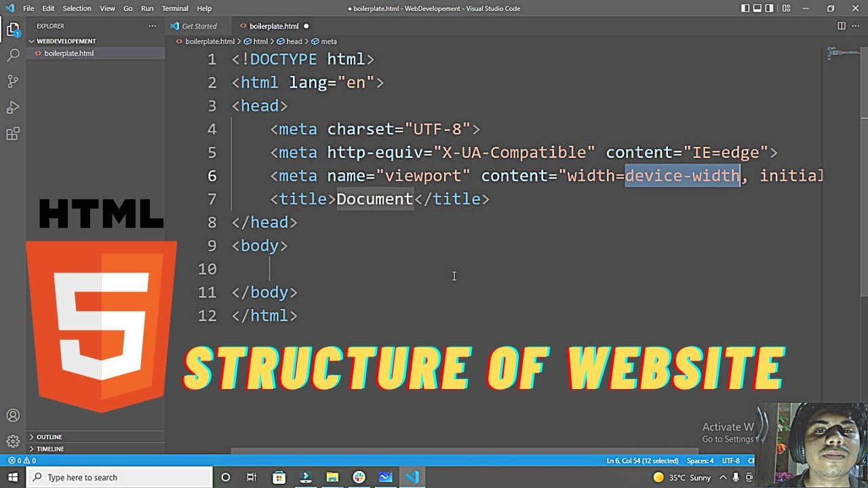Open the Source Control view
The image size is (868, 488).
tap(13, 81)
